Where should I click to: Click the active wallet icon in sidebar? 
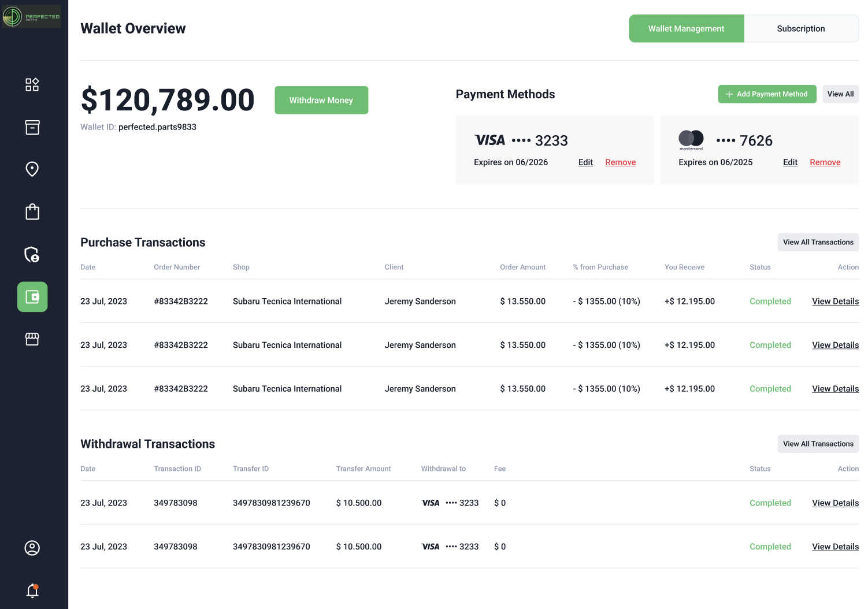coord(32,297)
